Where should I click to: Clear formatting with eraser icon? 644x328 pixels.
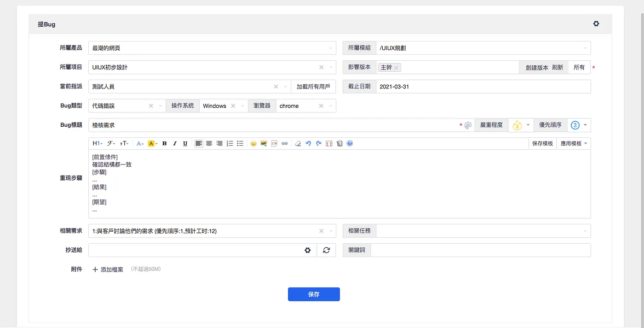[298, 144]
